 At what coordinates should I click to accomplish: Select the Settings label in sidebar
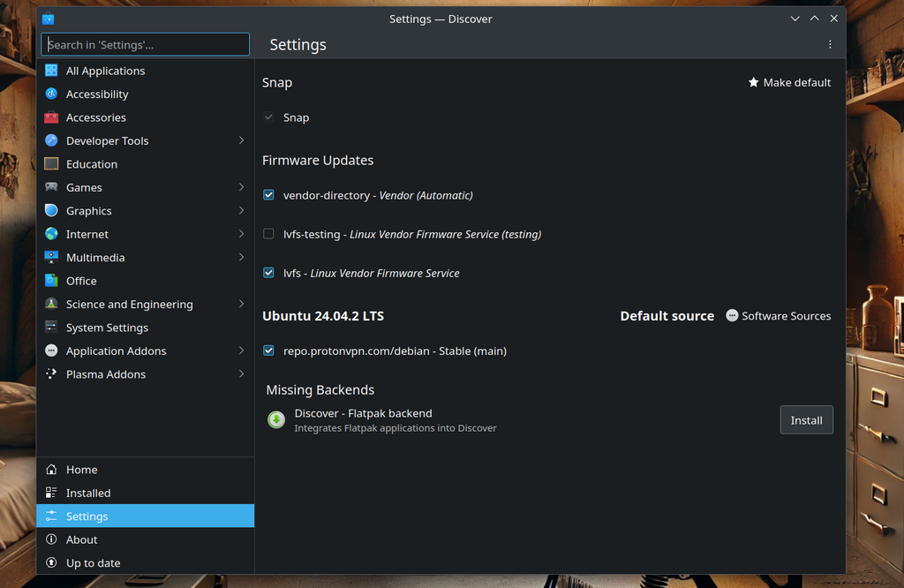pyautogui.click(x=87, y=516)
